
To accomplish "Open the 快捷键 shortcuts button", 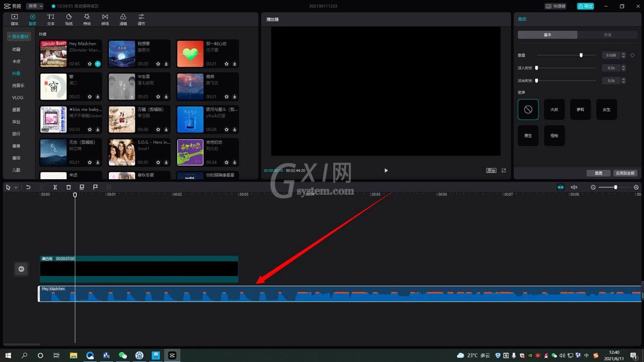I will 555,6.
